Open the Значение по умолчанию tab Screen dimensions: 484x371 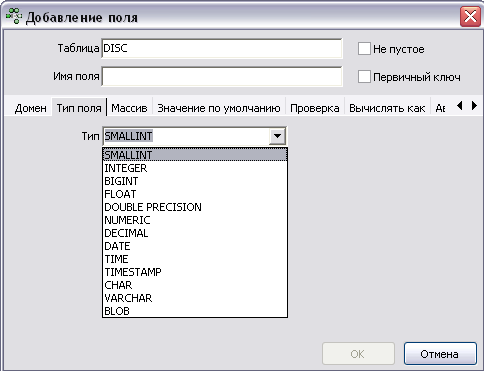click(x=219, y=108)
